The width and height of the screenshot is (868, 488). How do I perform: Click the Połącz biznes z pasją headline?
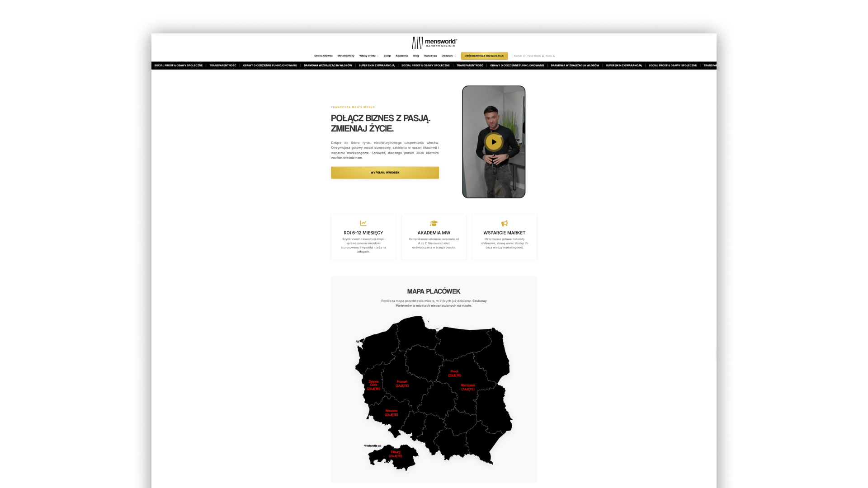point(381,123)
